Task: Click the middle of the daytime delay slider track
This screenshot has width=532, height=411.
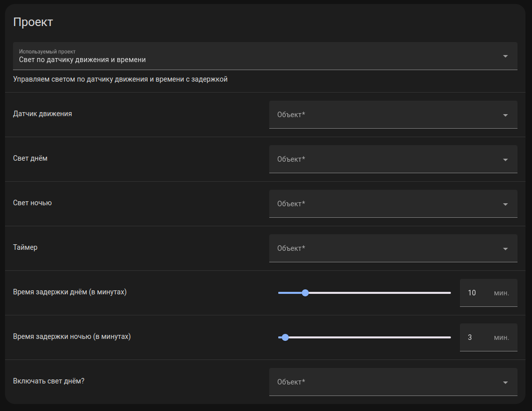Action: point(364,293)
